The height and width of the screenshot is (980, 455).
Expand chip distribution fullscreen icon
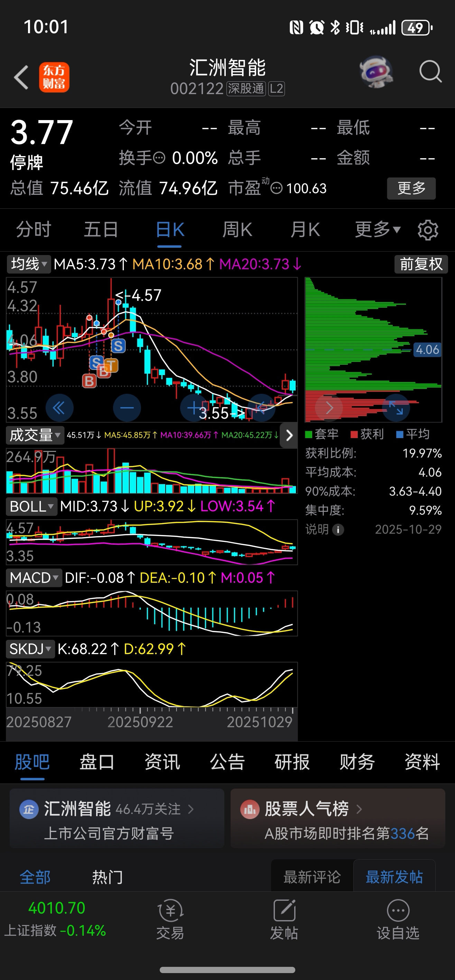point(396,408)
